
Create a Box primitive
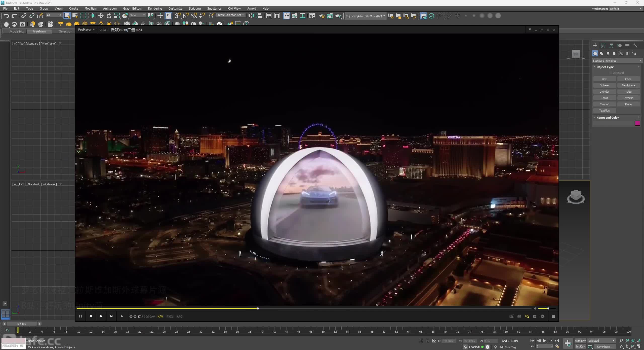[x=604, y=79]
